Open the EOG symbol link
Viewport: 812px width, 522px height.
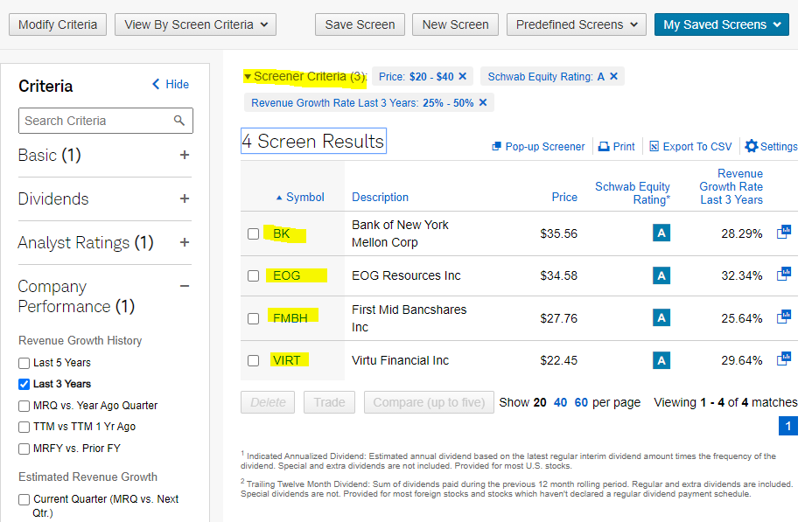tap(286, 275)
